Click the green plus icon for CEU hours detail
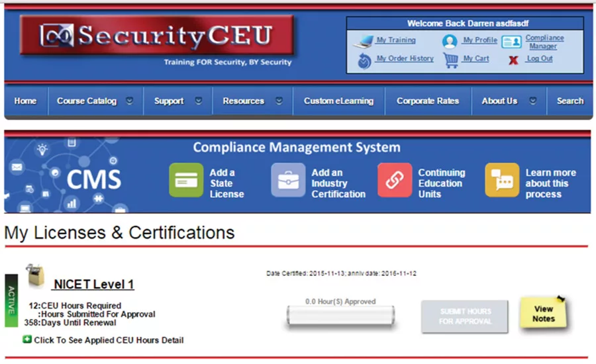Image resolution: width=596 pixels, height=364 pixels. coord(27,339)
